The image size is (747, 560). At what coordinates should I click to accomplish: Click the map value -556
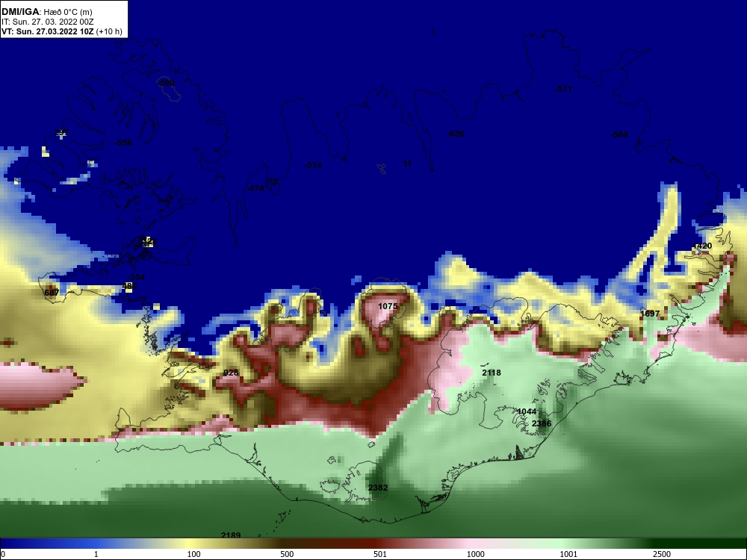(123, 143)
